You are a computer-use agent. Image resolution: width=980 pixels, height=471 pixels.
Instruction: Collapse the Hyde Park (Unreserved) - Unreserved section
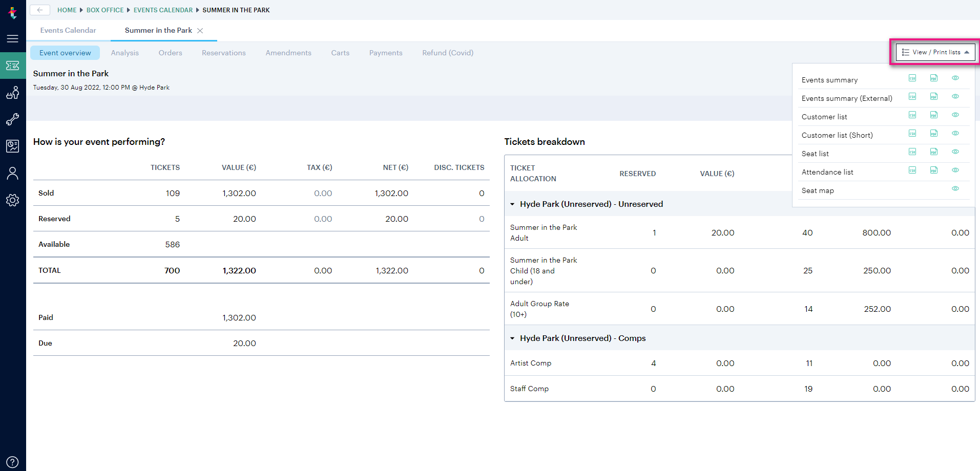click(513, 204)
